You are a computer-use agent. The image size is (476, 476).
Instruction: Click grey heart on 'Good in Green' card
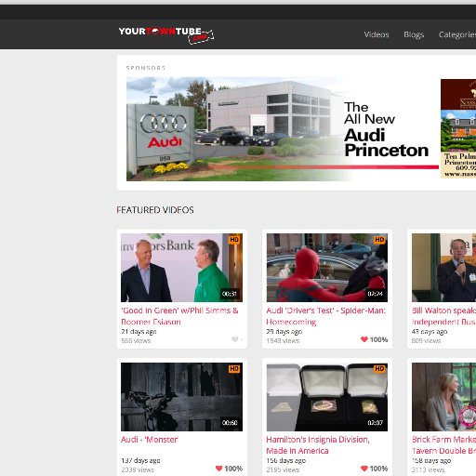235,339
